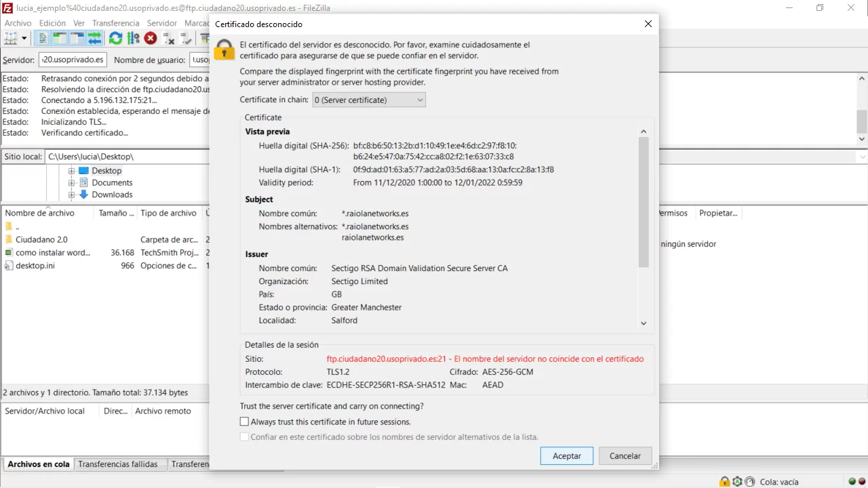This screenshot has height=488, width=868.
Task: Click the Cancelar button
Action: point(625,455)
